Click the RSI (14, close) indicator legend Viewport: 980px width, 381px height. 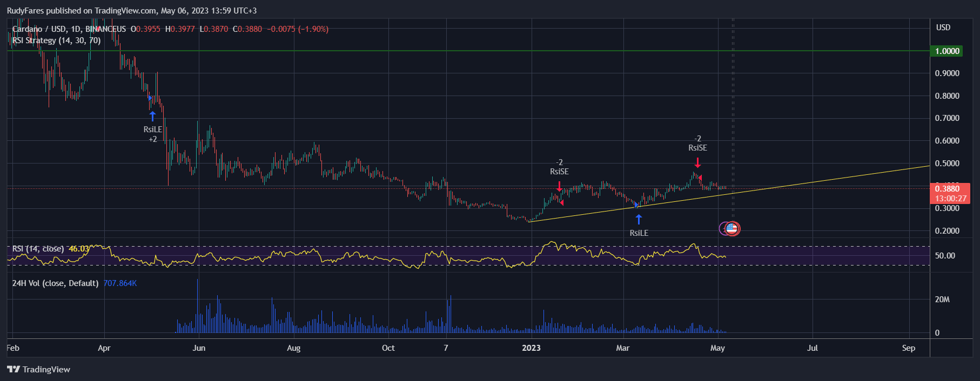(38, 249)
